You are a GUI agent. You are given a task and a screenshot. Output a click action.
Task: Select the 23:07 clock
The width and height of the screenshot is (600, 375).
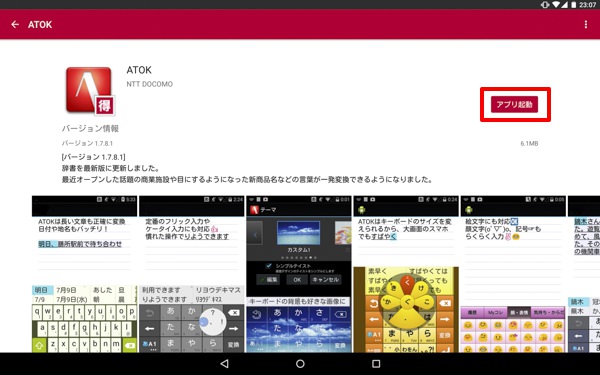(x=588, y=5)
